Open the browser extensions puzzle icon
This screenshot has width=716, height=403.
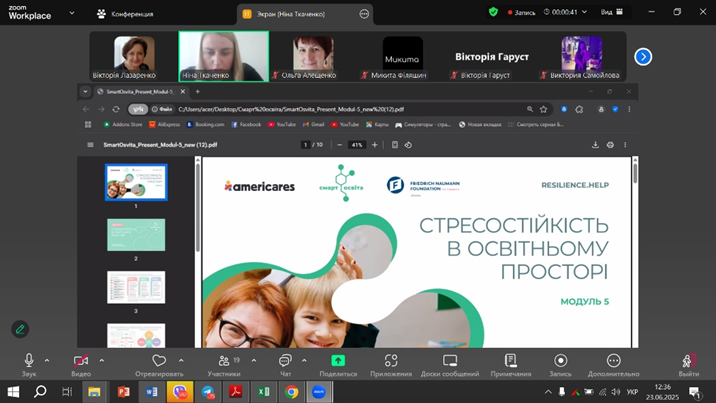tap(579, 110)
